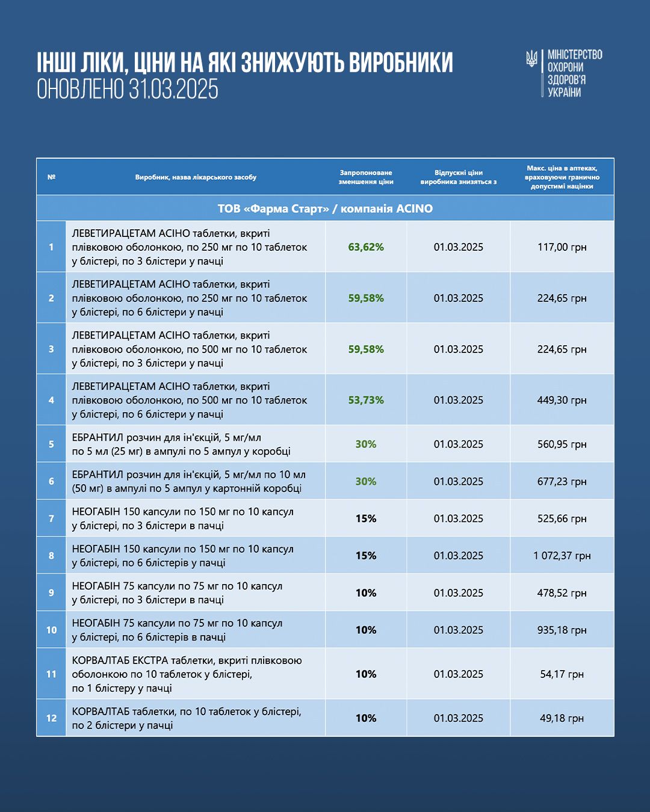Click ЕБРАНТИЛ 5 мл (25 мг) description

tap(181, 444)
